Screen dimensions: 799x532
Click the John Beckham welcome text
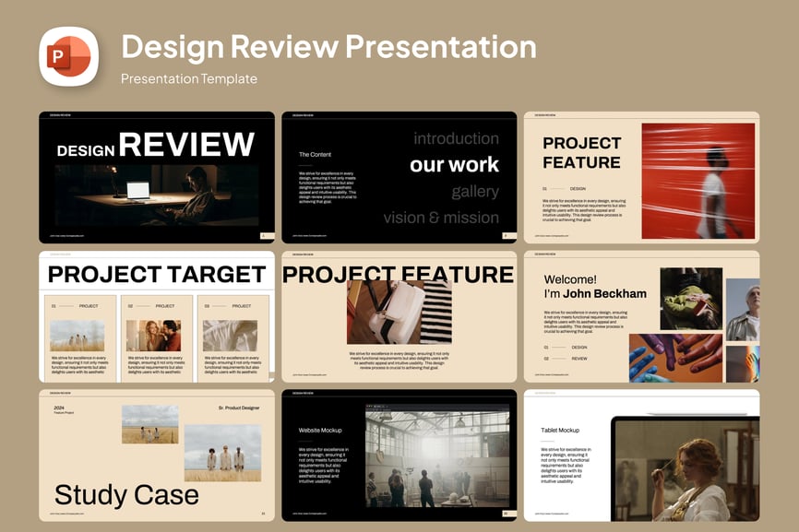click(595, 287)
